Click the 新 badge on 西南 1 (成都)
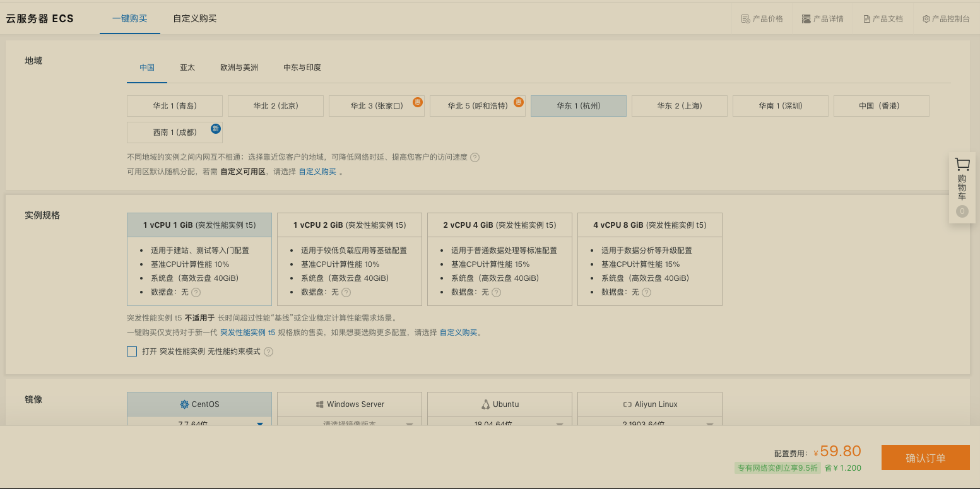This screenshot has width=980, height=489. (215, 128)
